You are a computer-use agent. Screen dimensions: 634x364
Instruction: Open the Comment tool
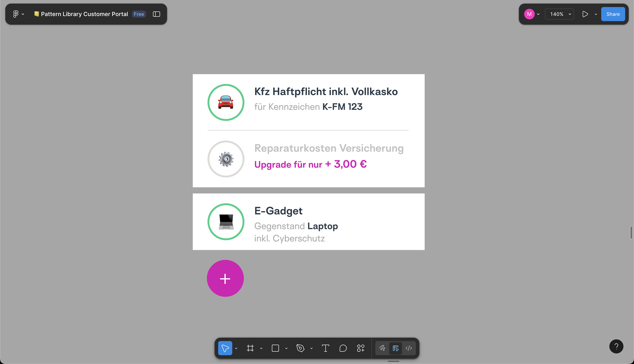343,348
